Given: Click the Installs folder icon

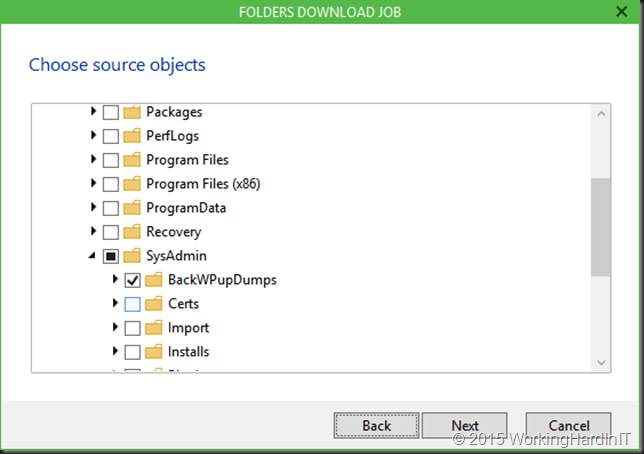Looking at the screenshot, I should (x=154, y=352).
